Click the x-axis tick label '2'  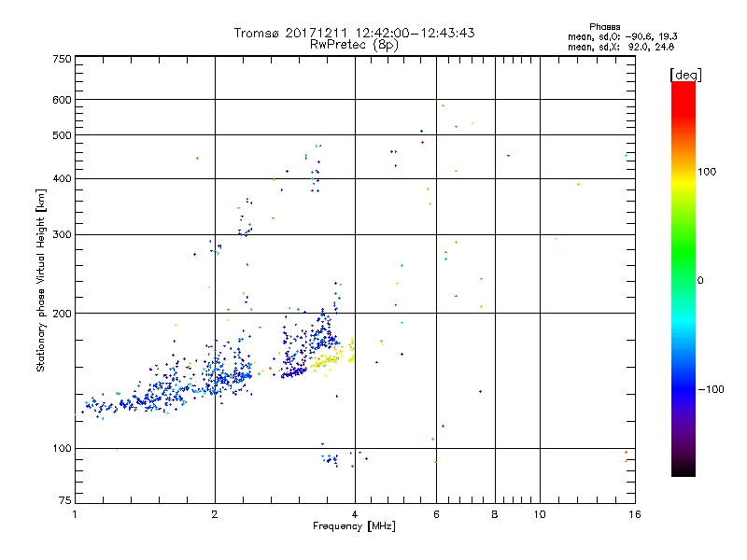pyautogui.click(x=215, y=514)
